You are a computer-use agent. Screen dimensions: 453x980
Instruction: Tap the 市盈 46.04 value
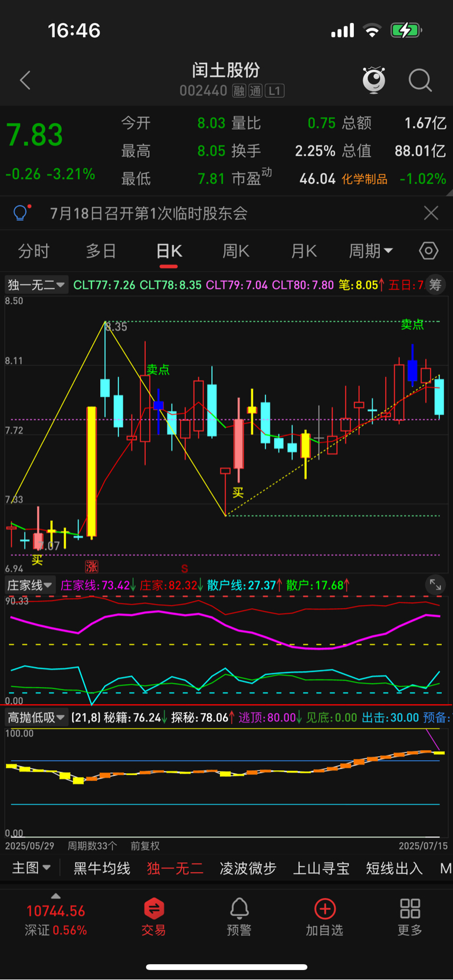point(317,179)
